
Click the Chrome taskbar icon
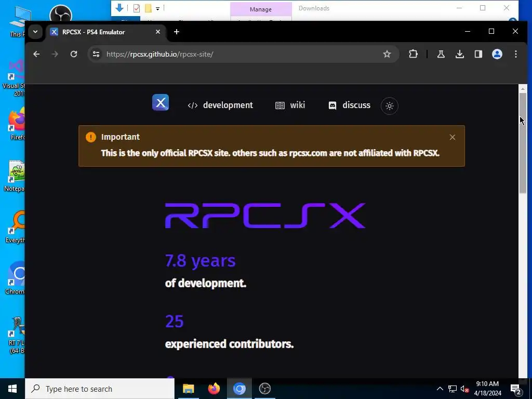(239, 389)
